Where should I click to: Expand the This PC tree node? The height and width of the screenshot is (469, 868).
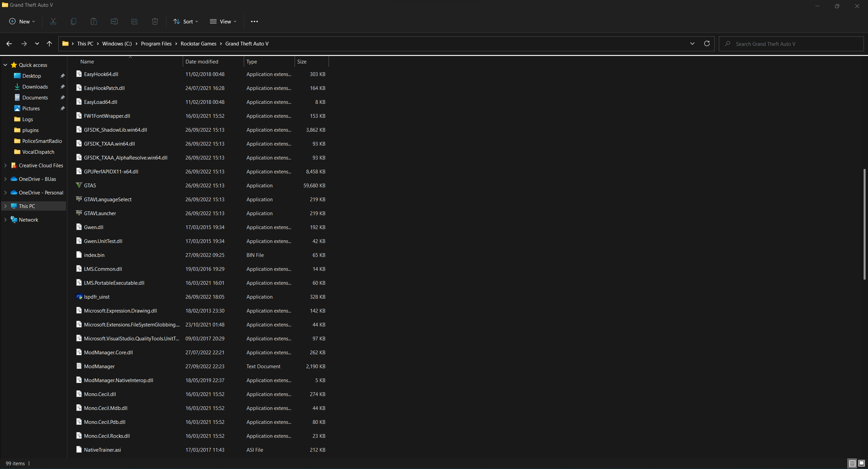pos(5,206)
